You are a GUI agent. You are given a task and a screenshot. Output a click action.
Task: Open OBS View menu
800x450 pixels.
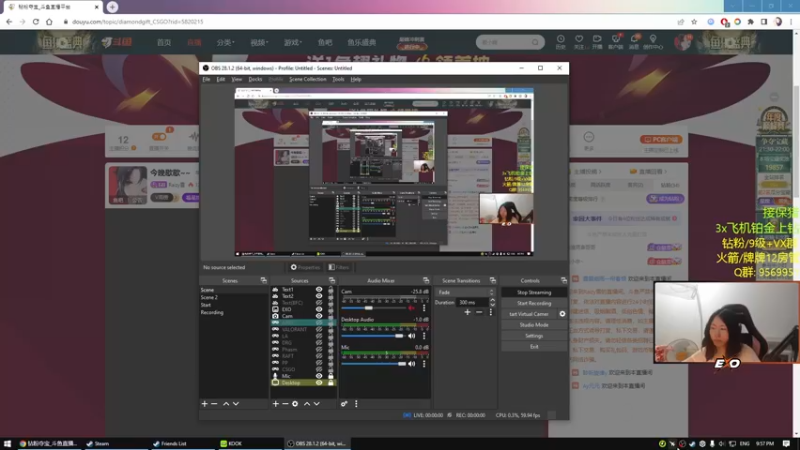(237, 79)
